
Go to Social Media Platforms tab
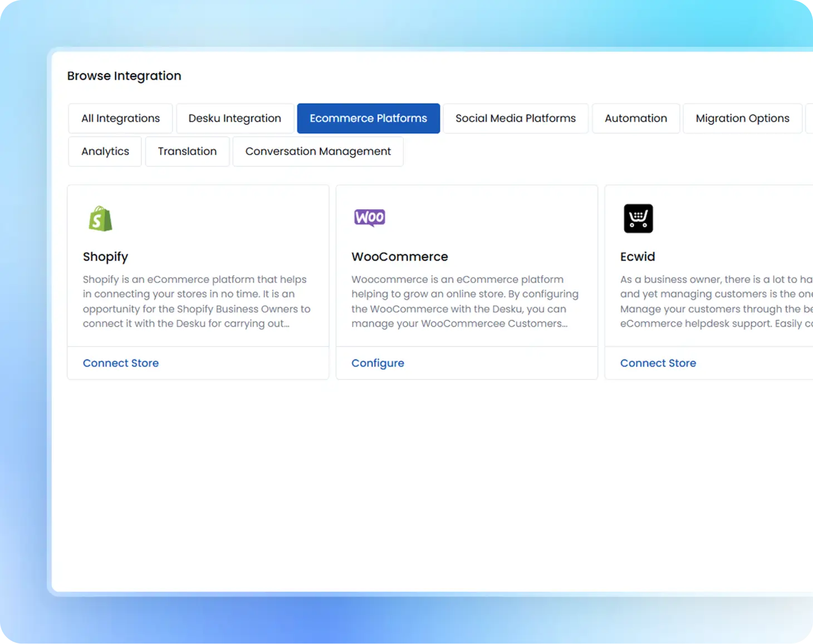point(516,118)
